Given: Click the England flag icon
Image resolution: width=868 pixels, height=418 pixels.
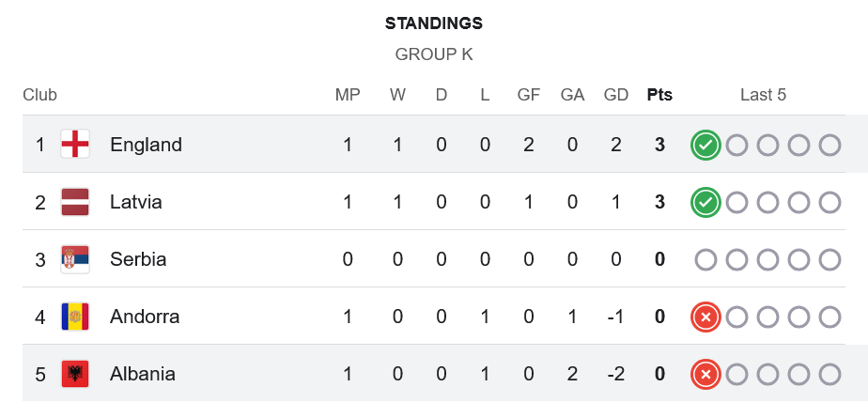Looking at the screenshot, I should (x=75, y=145).
